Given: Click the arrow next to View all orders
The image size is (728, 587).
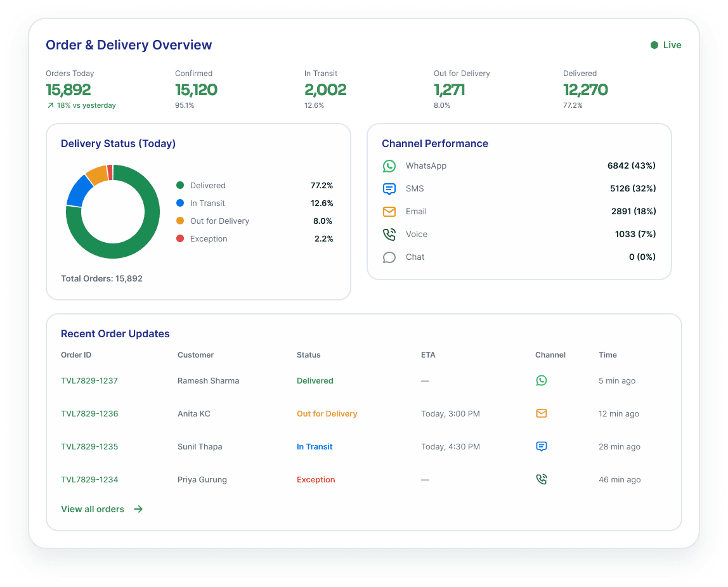Looking at the screenshot, I should (138, 509).
